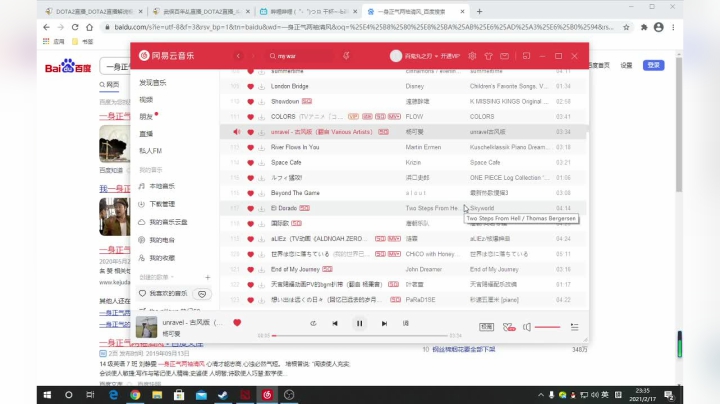Open Steam from the taskbar
Screen dimensions: 720x404
click(x=223, y=395)
